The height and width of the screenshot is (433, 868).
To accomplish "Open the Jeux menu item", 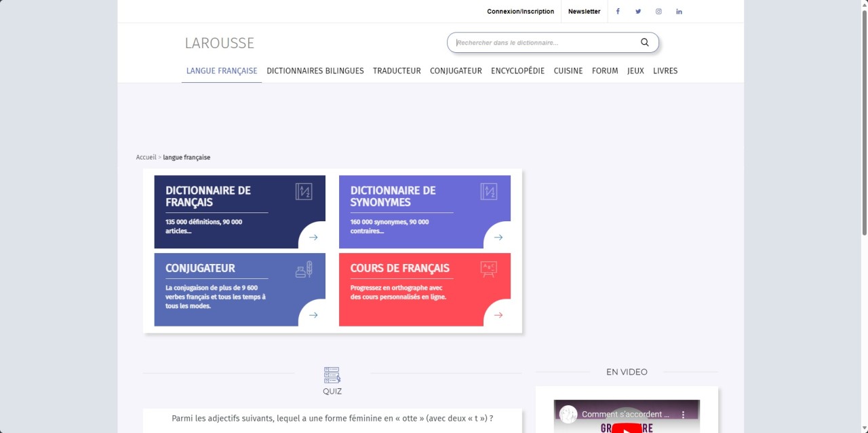I will 635,71.
